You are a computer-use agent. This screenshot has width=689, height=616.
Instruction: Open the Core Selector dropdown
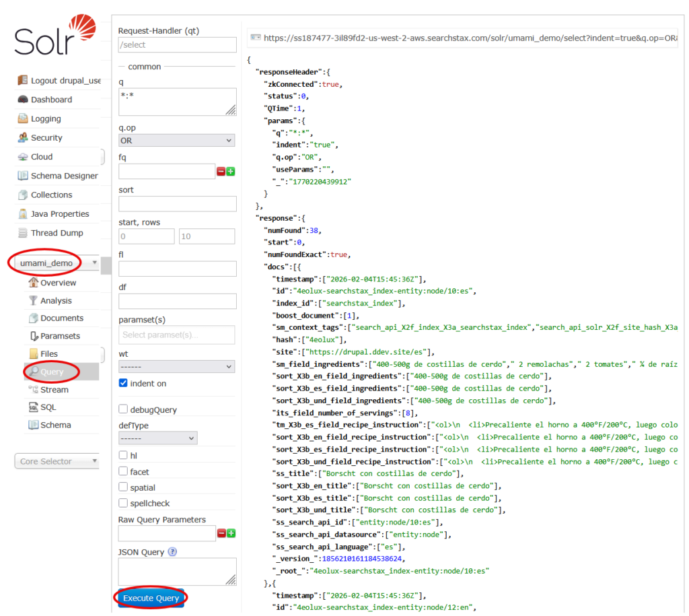click(57, 461)
